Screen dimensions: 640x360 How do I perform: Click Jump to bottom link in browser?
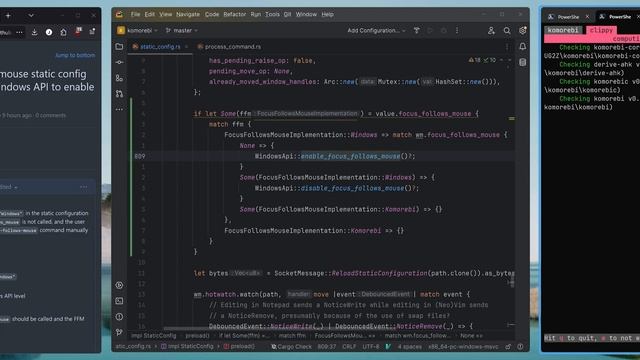(x=75, y=55)
